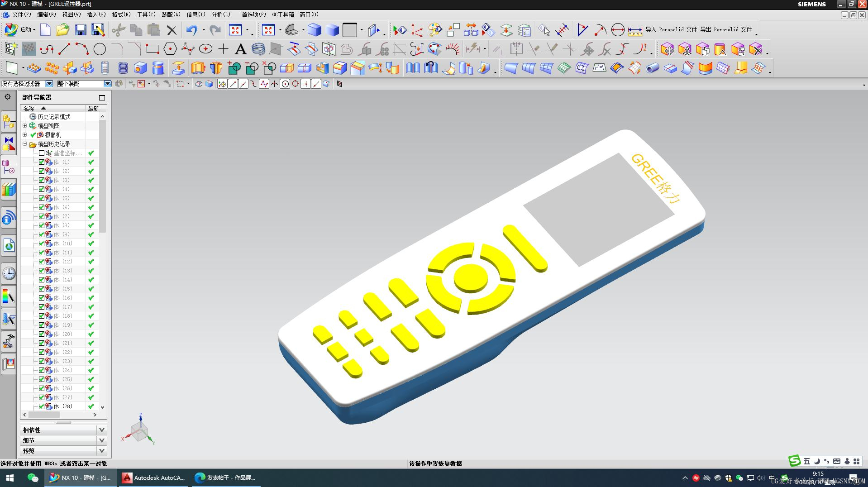Open a part with the folder icon

[x=62, y=30]
